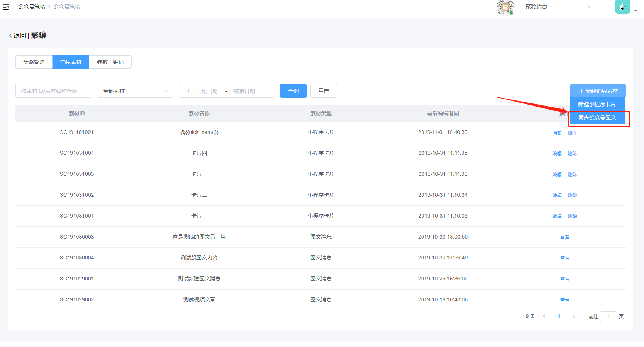Focus the material ID/name search field
This screenshot has height=347, width=644.
coord(53,91)
